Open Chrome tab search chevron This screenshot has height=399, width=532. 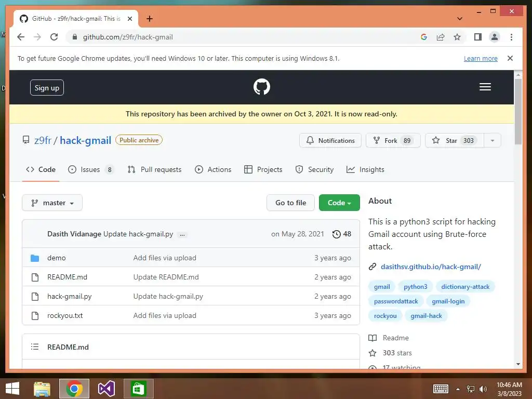click(x=460, y=19)
